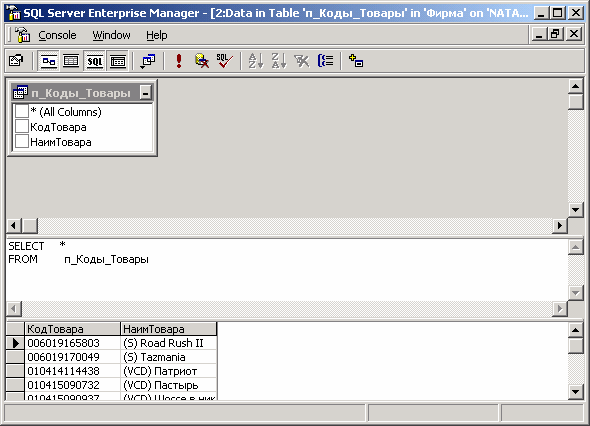Image resolution: width=590 pixels, height=426 pixels.
Task: Click SQL pane scroll up arrow
Action: click(575, 247)
